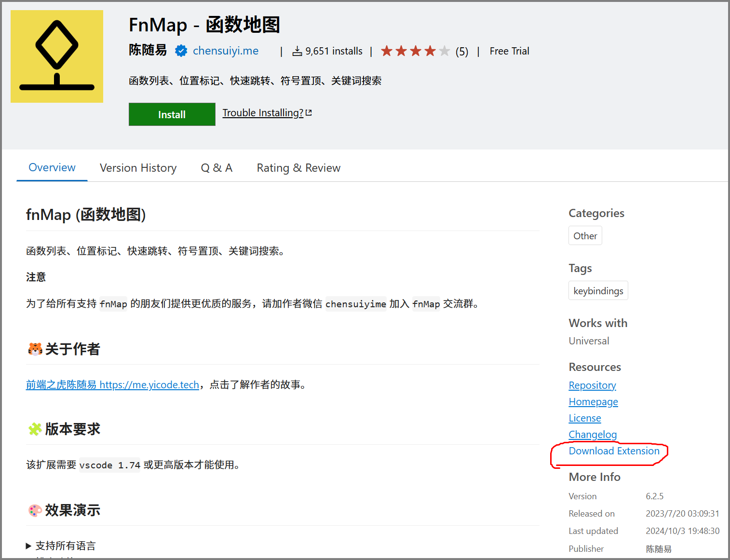Click the 注意 bold note heading
This screenshot has height=560, width=730.
pyautogui.click(x=36, y=277)
